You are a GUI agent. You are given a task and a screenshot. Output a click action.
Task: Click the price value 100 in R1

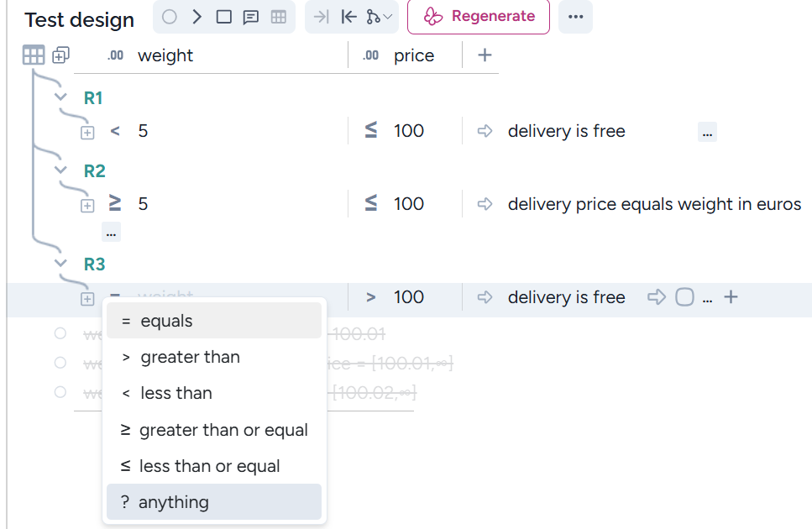click(x=409, y=131)
